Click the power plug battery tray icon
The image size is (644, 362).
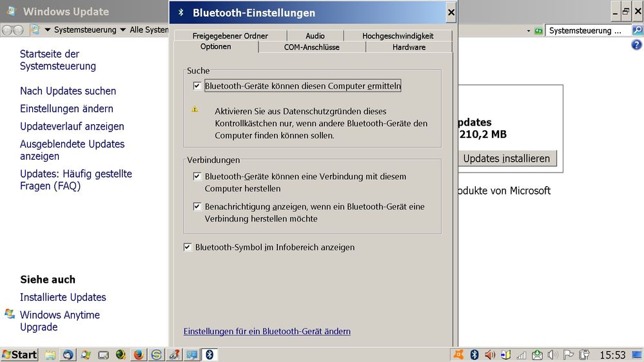pyautogui.click(x=584, y=354)
